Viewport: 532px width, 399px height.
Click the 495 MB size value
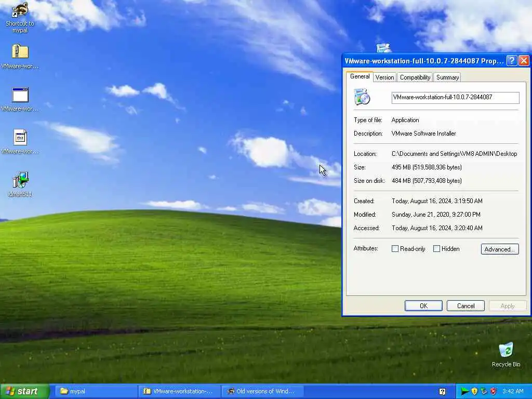click(x=427, y=167)
